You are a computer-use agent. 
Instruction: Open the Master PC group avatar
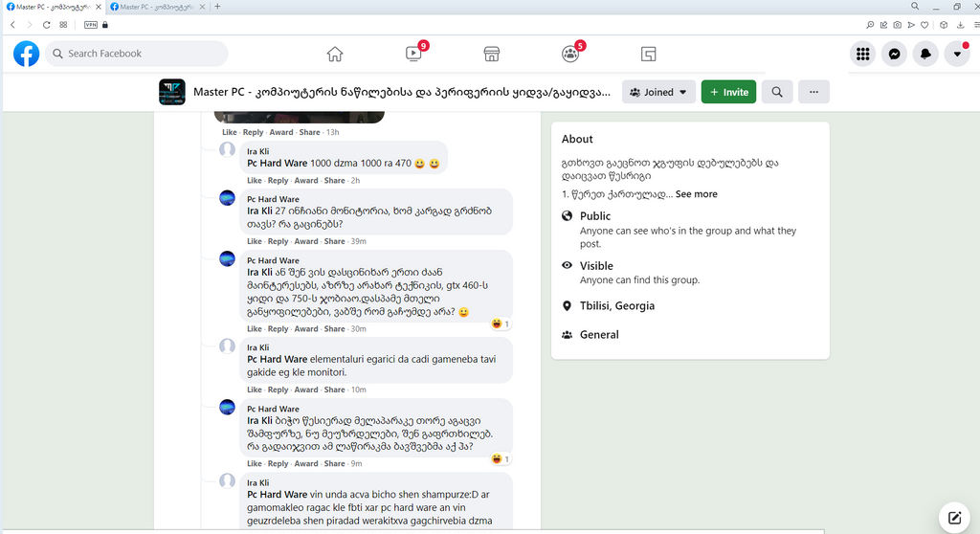pos(172,92)
